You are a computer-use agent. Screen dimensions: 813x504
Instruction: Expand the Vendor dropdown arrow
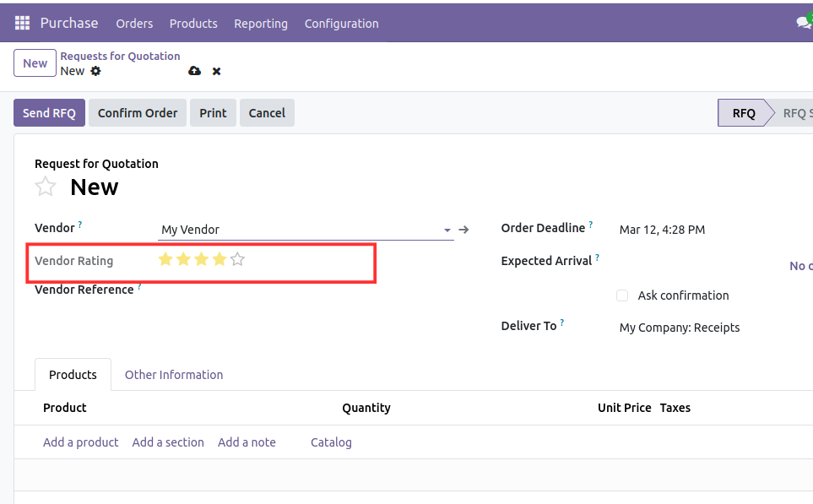pos(447,230)
